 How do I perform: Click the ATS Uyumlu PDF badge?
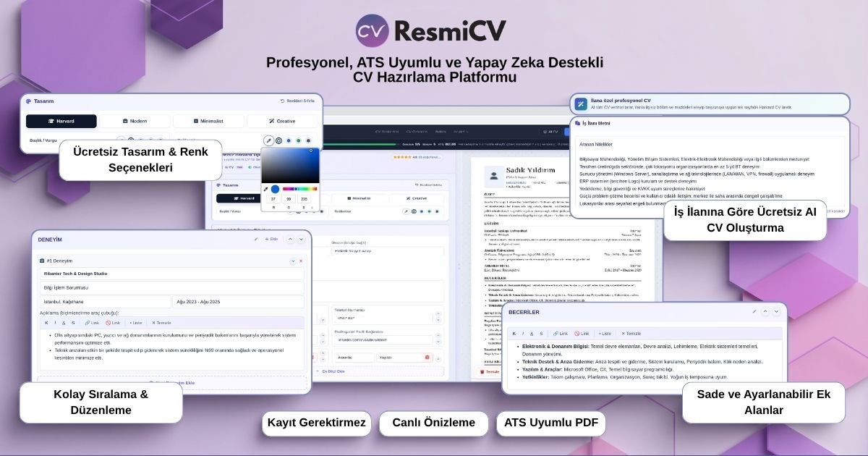pyautogui.click(x=550, y=423)
